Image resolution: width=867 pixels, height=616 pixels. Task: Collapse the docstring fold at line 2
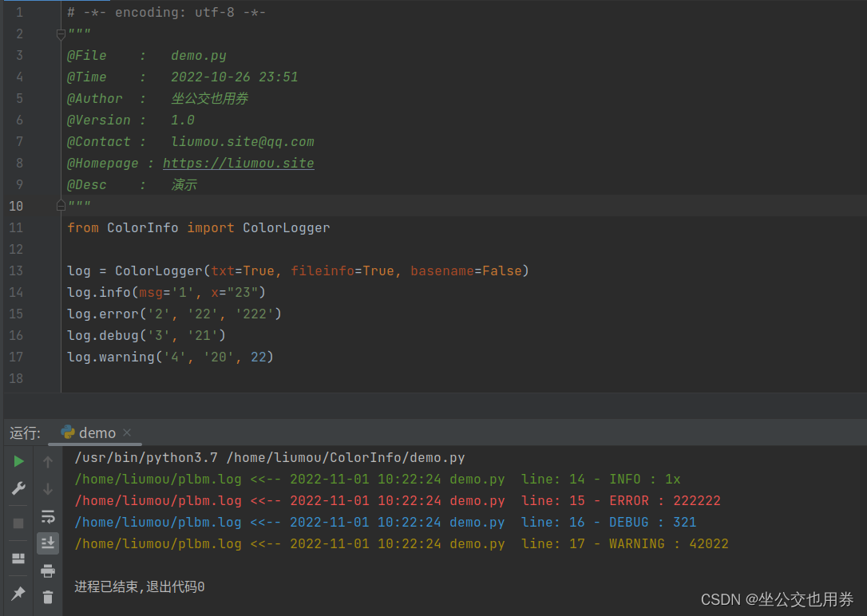pyautogui.click(x=60, y=34)
